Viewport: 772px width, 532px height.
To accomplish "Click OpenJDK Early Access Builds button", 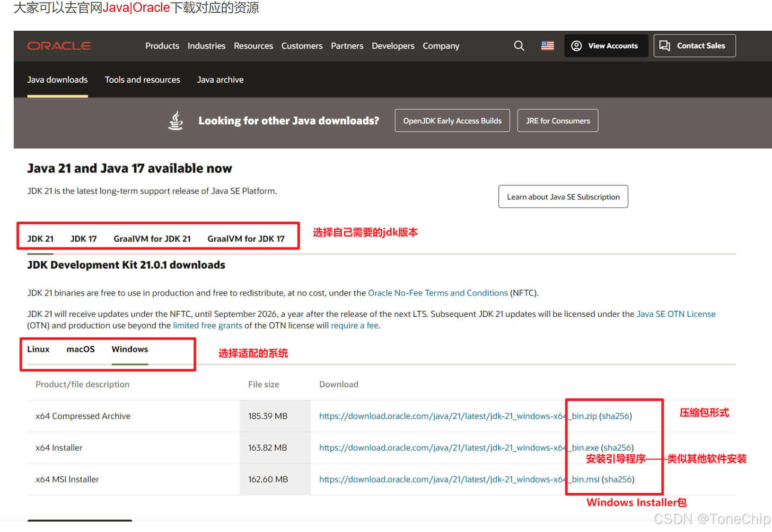I will 452,121.
